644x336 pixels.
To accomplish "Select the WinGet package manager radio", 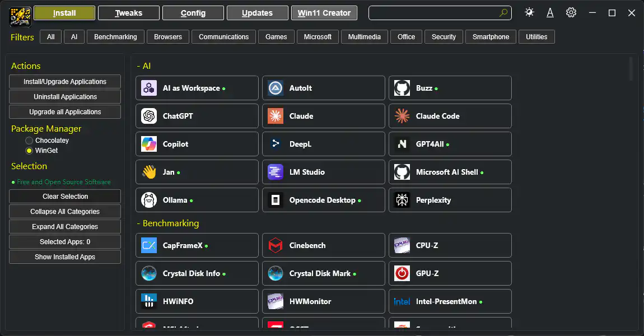I will click(29, 151).
